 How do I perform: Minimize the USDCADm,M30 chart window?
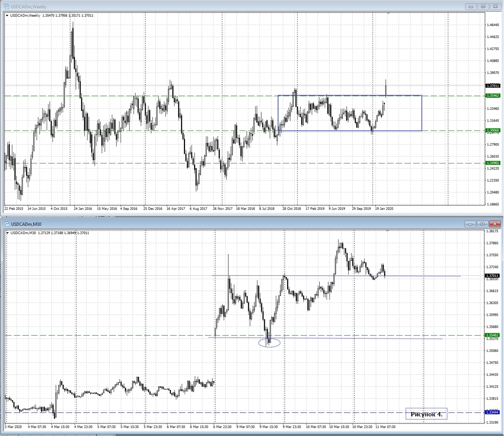470,224
